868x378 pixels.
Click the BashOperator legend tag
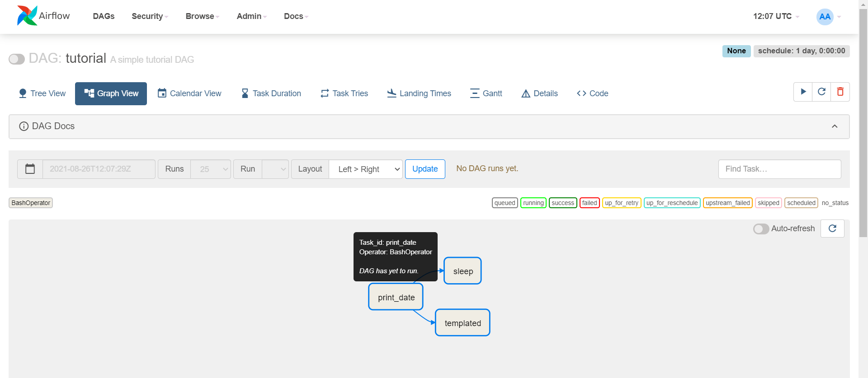point(31,203)
